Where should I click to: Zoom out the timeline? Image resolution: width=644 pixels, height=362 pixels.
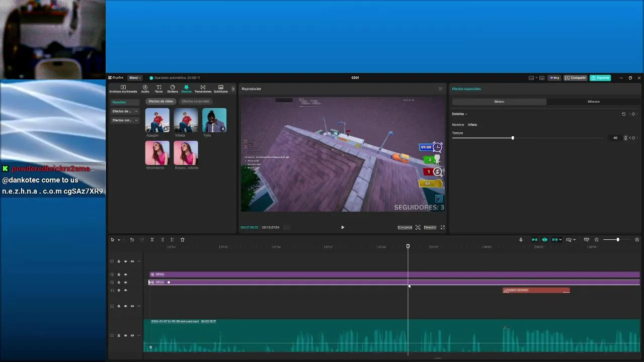click(597, 240)
